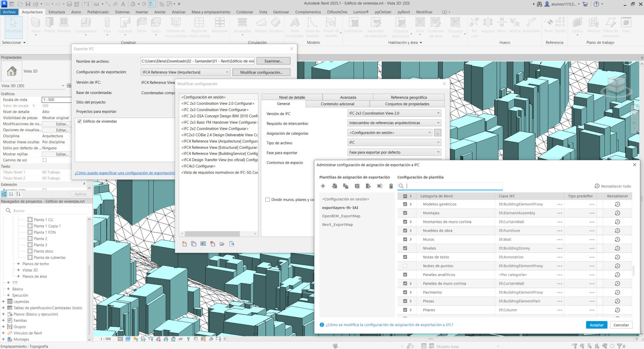Click the add new template plus icon
The height and width of the screenshot is (349, 644).
(323, 186)
